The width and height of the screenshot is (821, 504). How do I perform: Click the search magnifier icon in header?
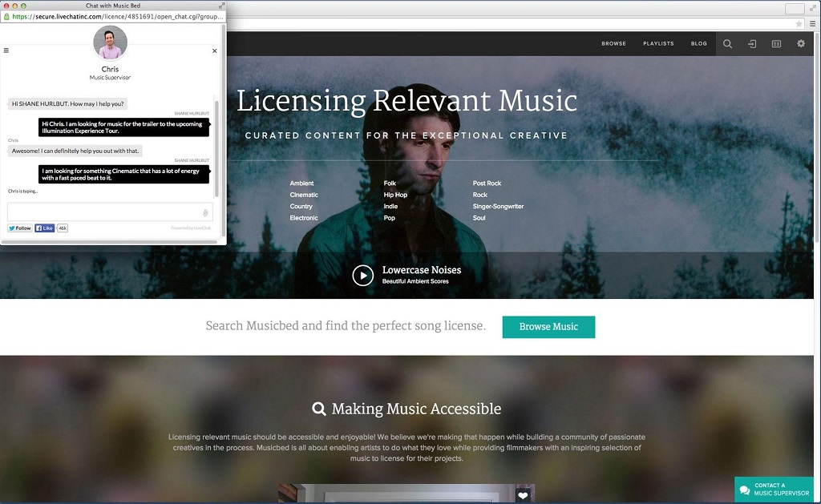pyautogui.click(x=728, y=44)
